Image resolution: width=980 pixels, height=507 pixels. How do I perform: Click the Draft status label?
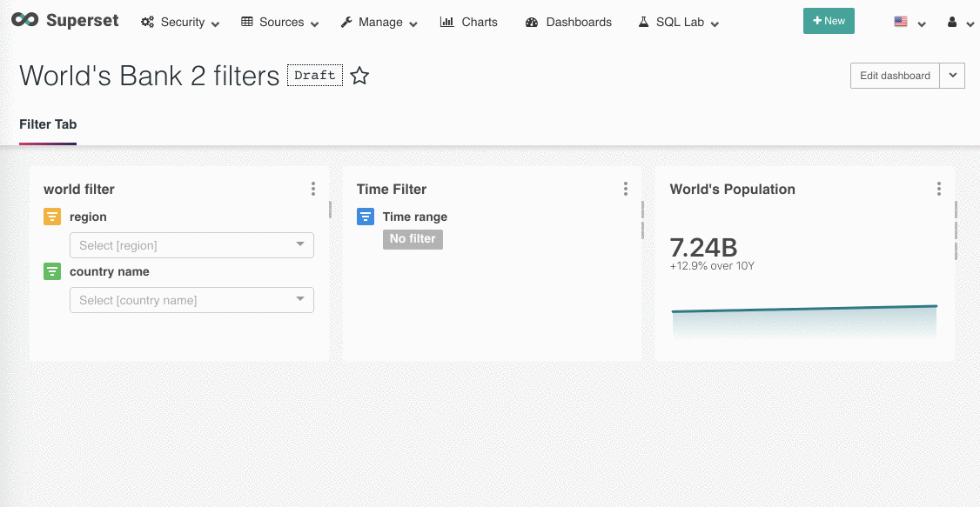(x=315, y=76)
